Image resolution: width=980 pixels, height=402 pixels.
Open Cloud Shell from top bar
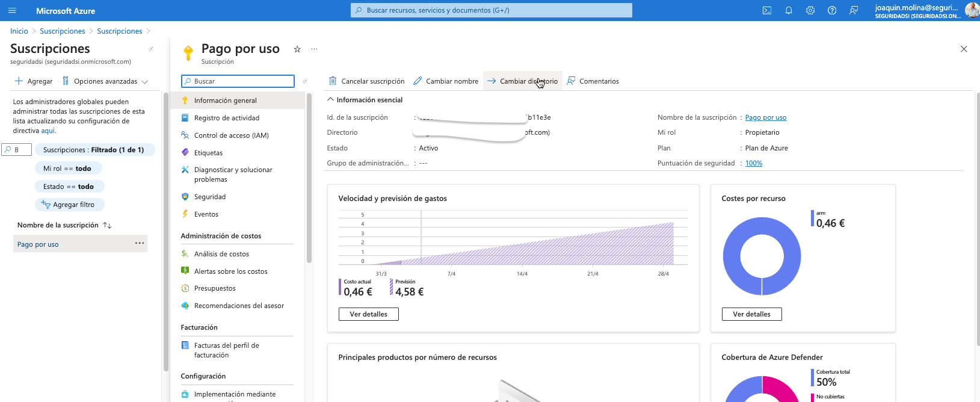[767, 11]
